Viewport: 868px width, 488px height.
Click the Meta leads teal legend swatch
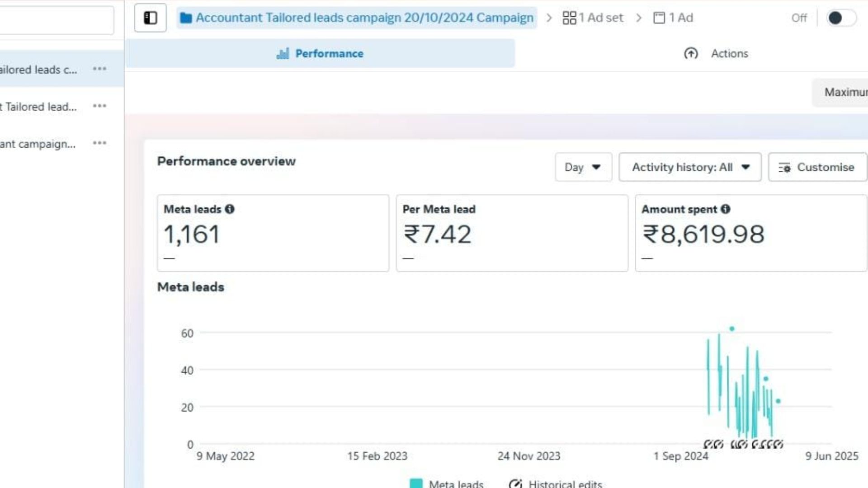point(416,483)
